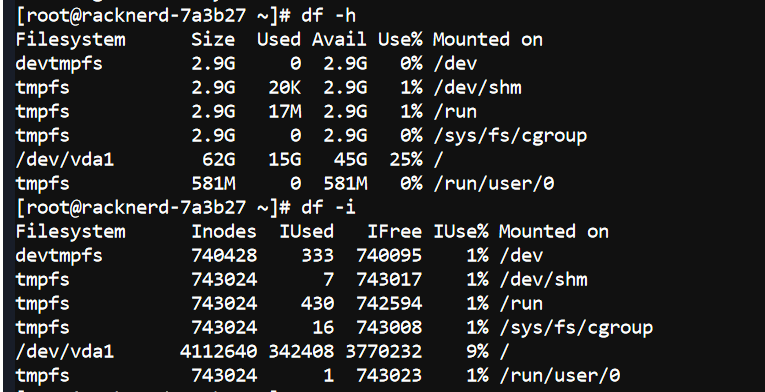
Task: Click the 'df -h' command text
Action: click(328, 16)
